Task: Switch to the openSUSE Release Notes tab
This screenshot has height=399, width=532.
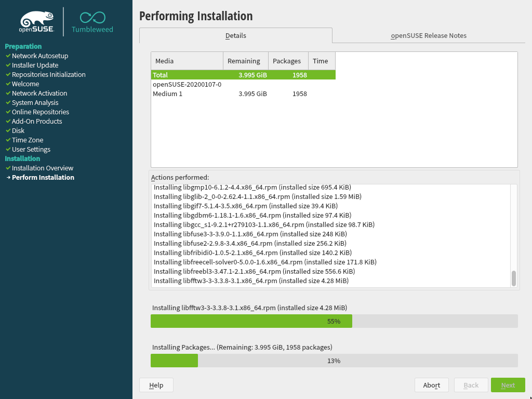Action: click(428, 36)
